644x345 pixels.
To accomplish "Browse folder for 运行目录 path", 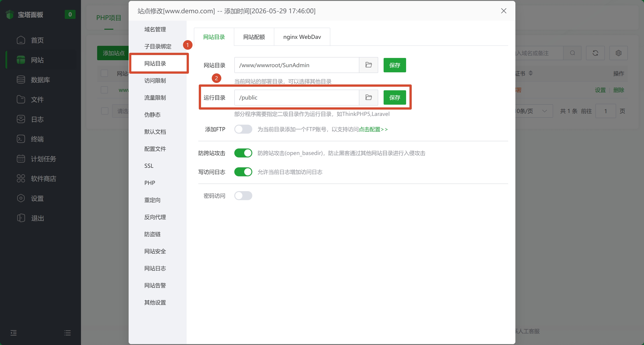I will (x=369, y=97).
